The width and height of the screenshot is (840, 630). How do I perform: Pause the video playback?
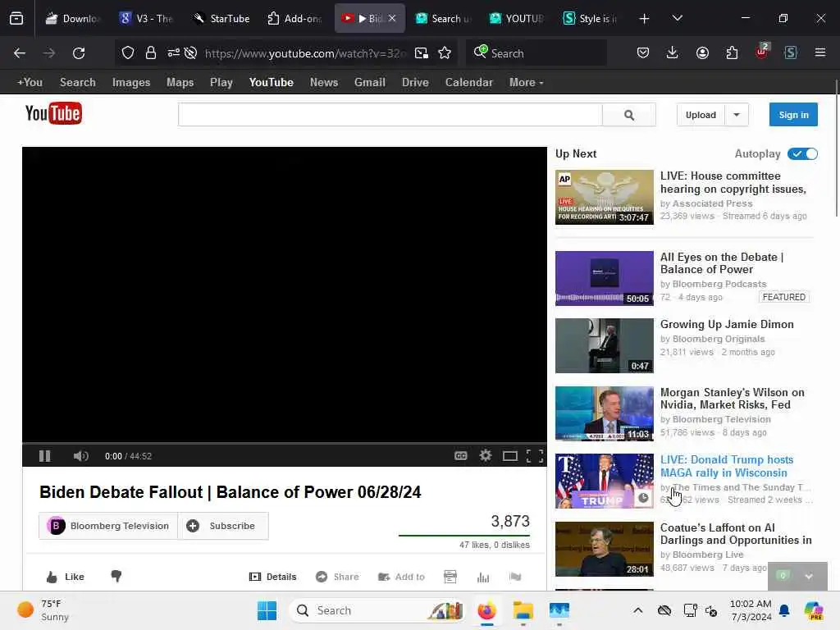44,456
